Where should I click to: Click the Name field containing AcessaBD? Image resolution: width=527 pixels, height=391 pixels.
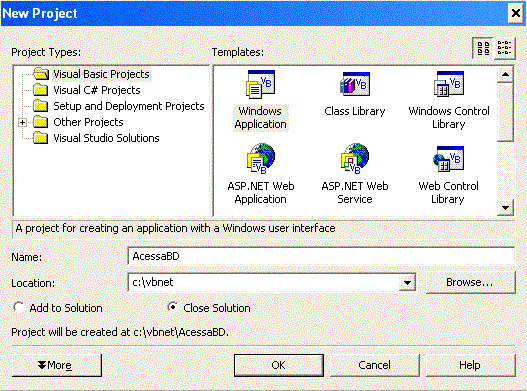click(x=321, y=256)
